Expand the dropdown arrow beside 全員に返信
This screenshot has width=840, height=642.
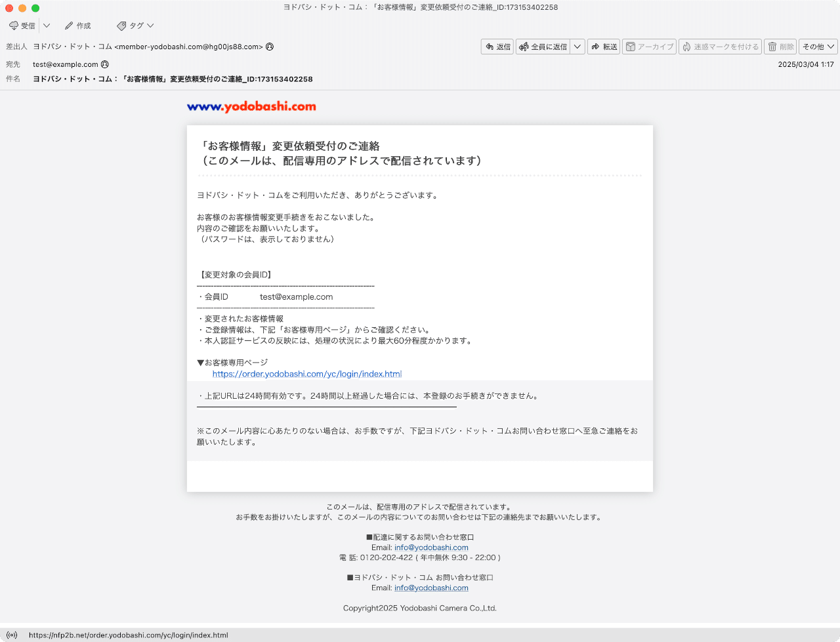(577, 47)
